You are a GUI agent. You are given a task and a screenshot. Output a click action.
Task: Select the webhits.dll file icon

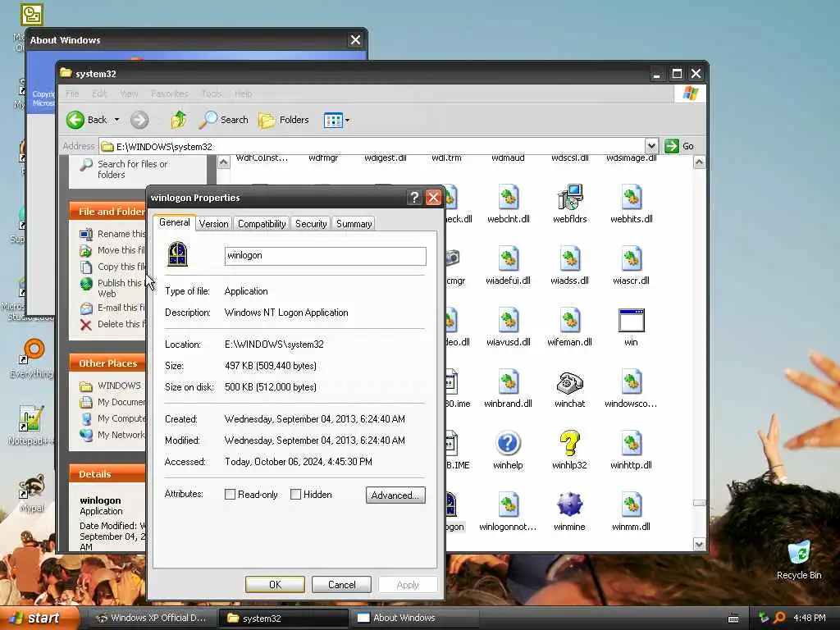pyautogui.click(x=632, y=197)
